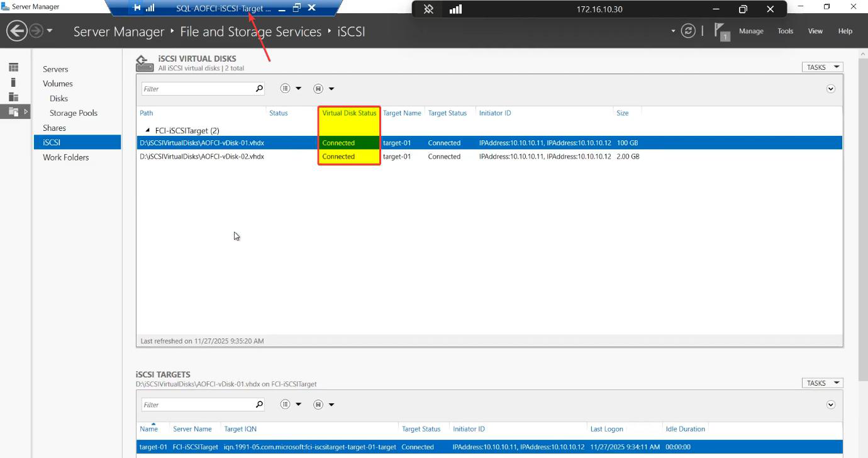Select the target-01 row in iSCSI Targets

(x=489, y=447)
